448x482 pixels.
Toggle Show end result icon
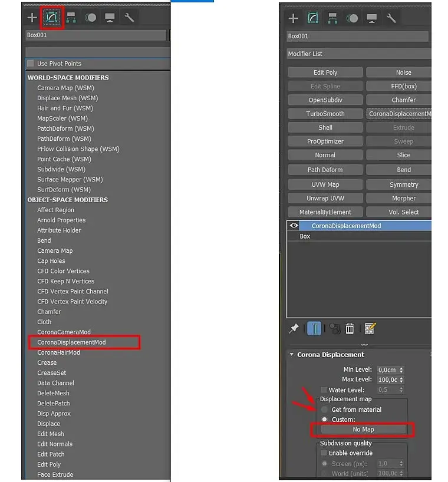point(314,328)
